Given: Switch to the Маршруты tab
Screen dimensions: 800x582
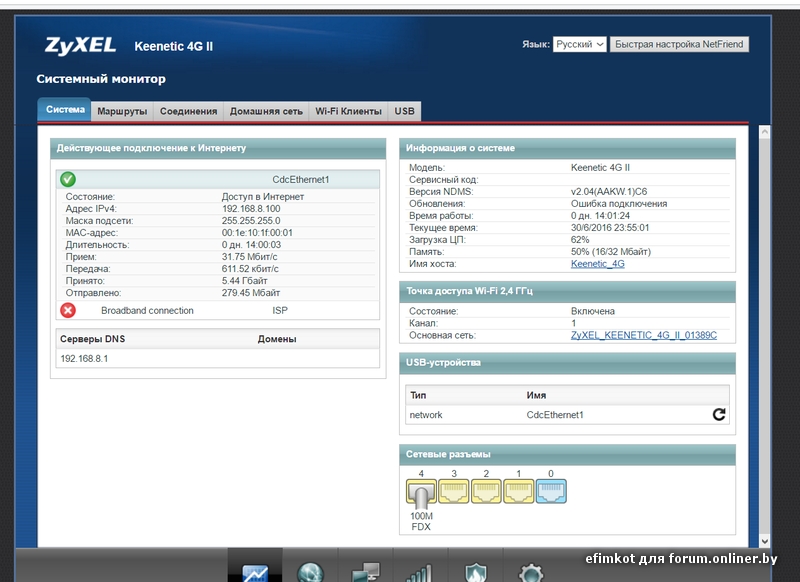Looking at the screenshot, I should (122, 111).
